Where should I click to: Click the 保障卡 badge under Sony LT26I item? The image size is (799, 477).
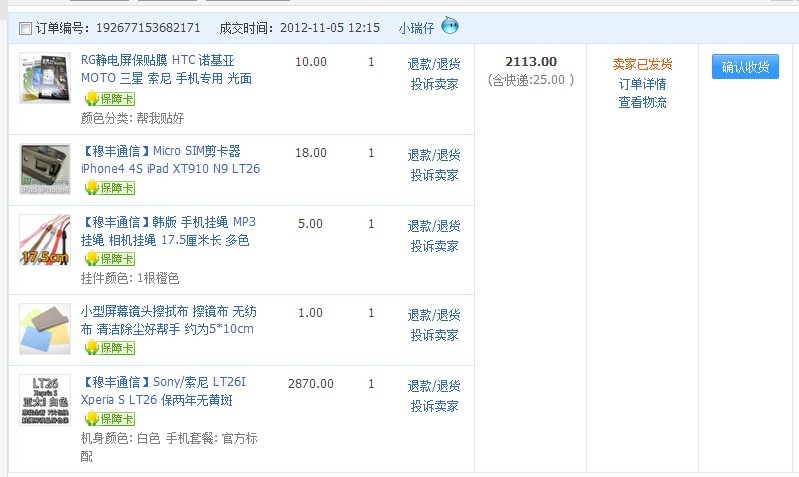[x=109, y=419]
